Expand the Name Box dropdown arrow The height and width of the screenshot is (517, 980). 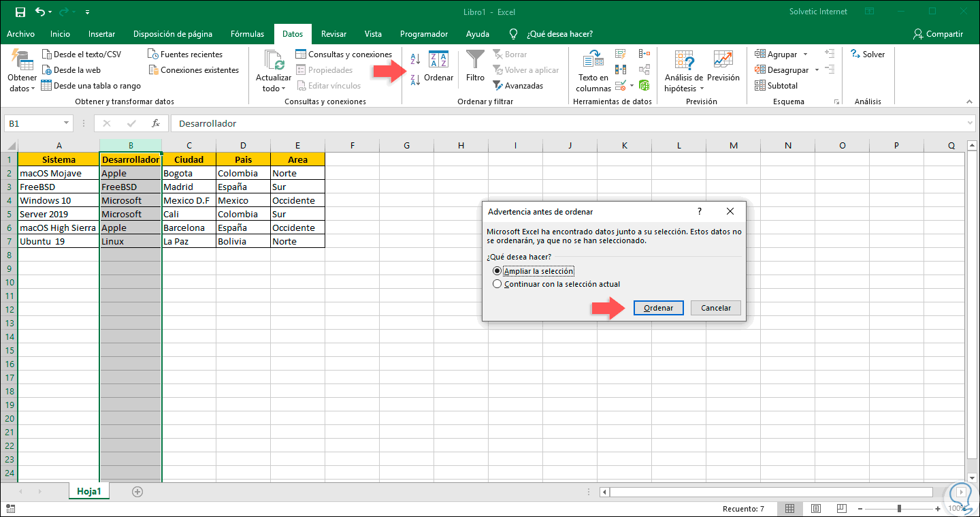click(66, 123)
